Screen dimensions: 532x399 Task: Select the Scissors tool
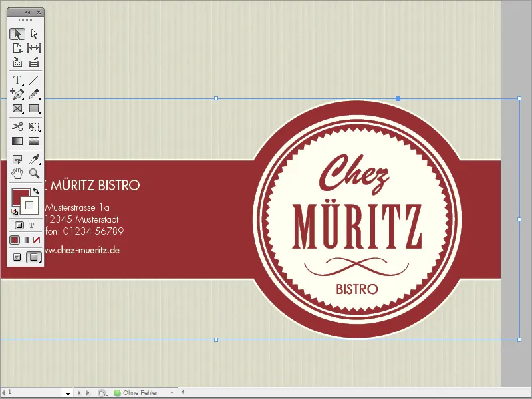[16, 125]
